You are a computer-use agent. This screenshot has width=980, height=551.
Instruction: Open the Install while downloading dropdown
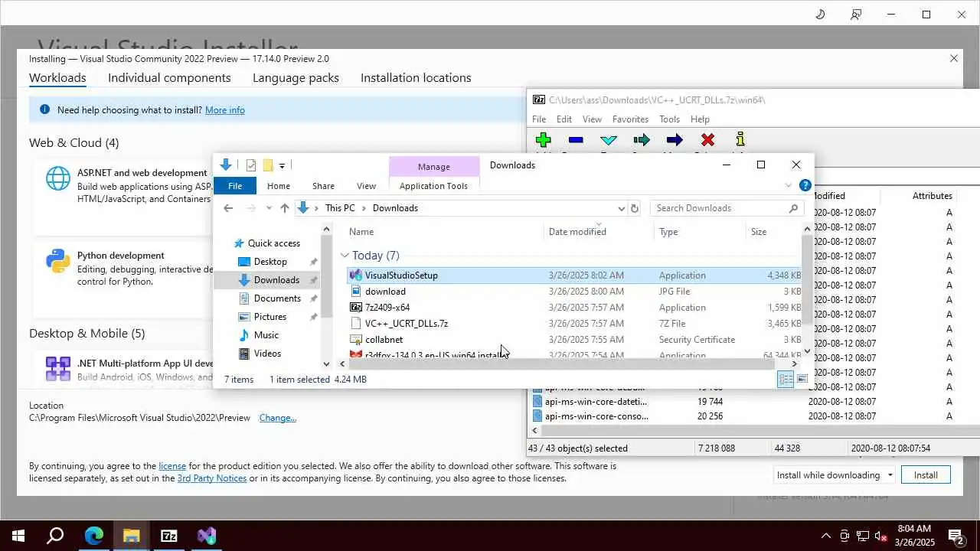(x=834, y=474)
